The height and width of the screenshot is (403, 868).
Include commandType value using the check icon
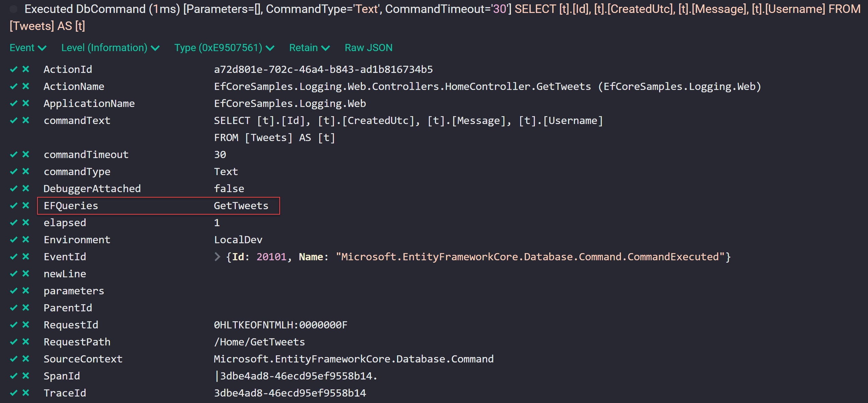(14, 171)
